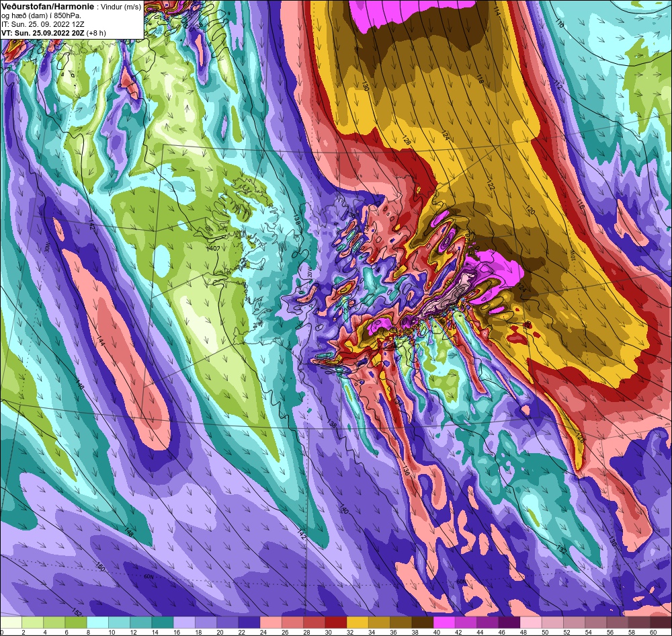Viewport: 672px width, 636px height.
Task: Click the '148' height contour label
Action: coord(128,532)
